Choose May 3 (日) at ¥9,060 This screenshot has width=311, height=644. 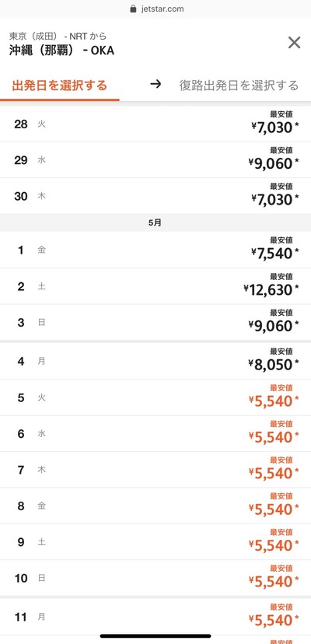click(155, 323)
